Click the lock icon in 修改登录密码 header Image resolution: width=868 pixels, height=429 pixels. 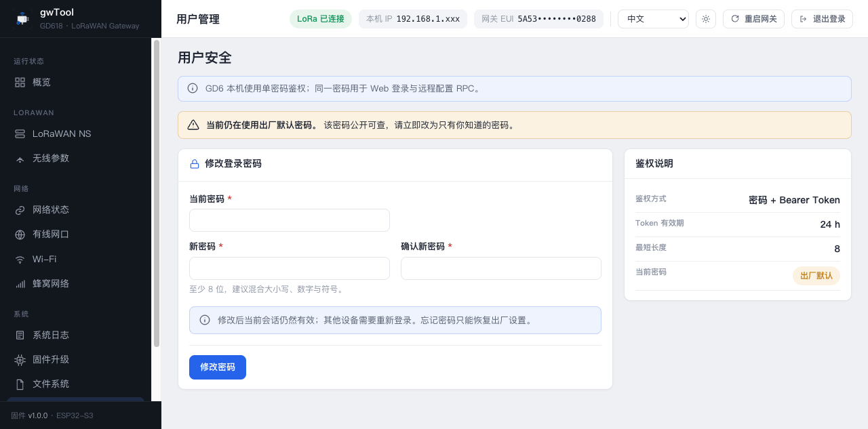(x=195, y=164)
